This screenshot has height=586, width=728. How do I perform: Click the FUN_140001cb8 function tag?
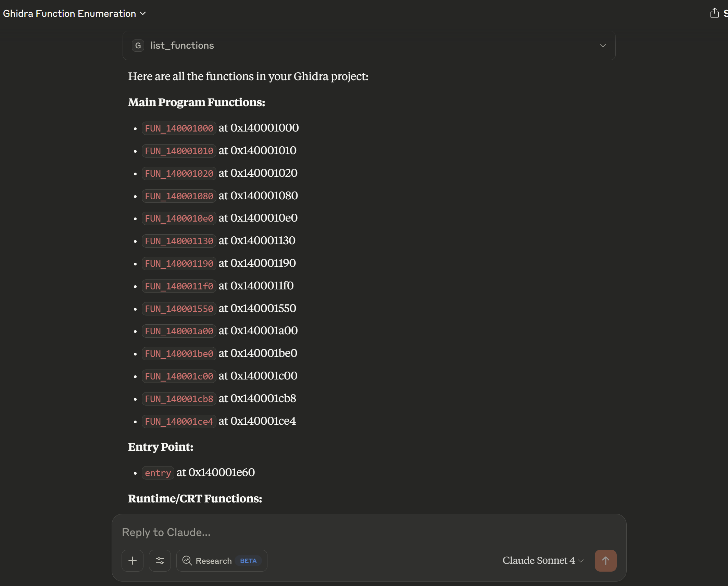179,399
